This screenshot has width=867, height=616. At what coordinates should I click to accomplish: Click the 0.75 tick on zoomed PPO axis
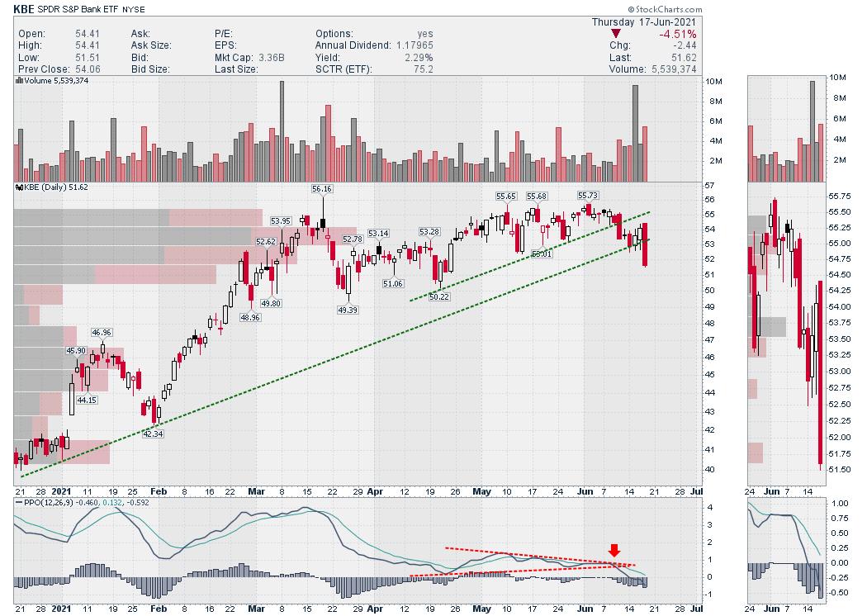[x=840, y=518]
